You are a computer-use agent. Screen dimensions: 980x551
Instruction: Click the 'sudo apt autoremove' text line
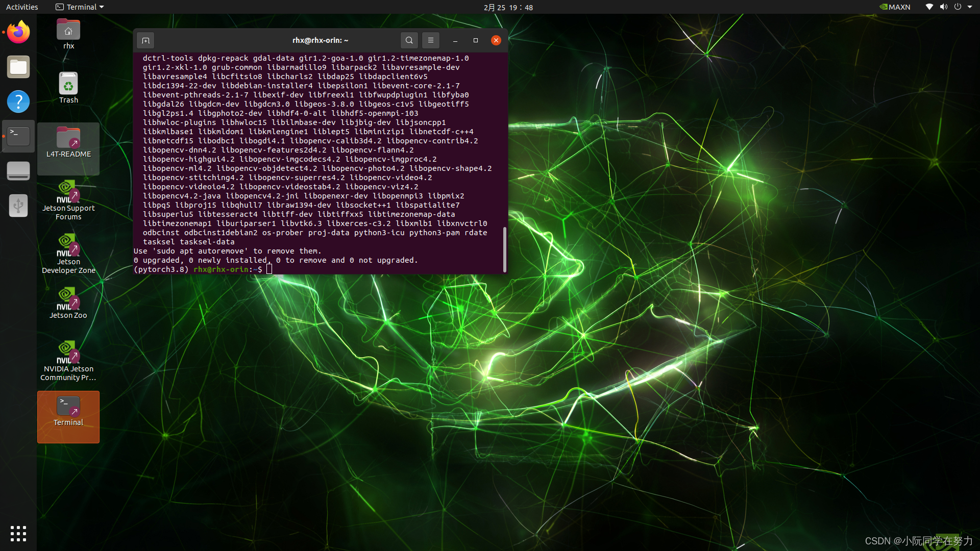click(228, 251)
